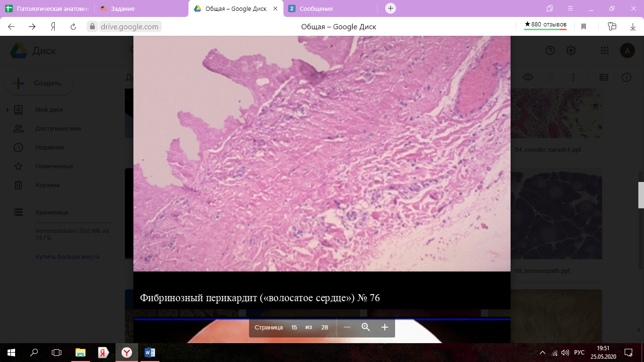Open the 880 отзывов site reviews badge
Viewport: 644px width, 362px height.
(x=545, y=25)
